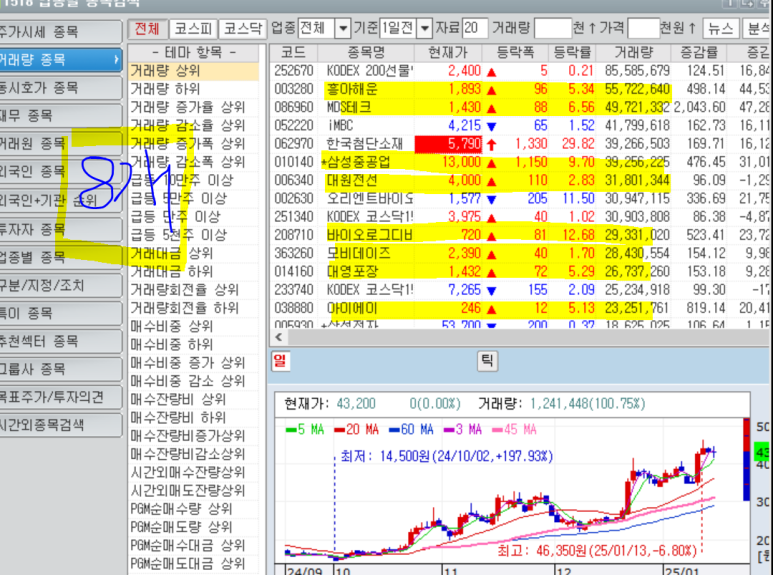Select 삼성중공업 stock row
The image size is (773, 575).
pos(519,162)
